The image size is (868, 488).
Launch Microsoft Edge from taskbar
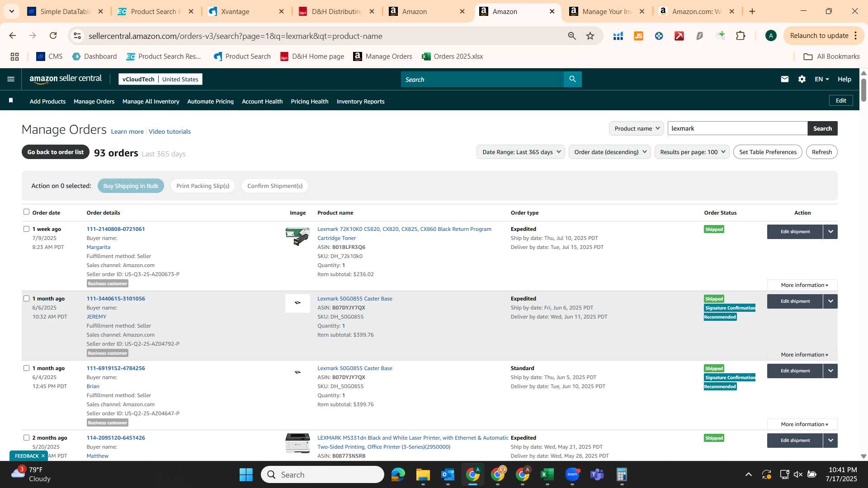(x=398, y=474)
